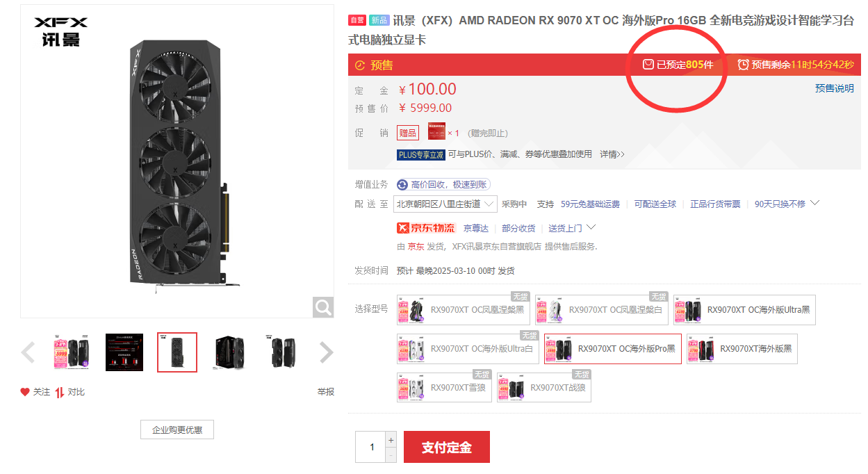Select the RX9070XT海外版黑 model option
The height and width of the screenshot is (474, 868).
(x=742, y=349)
